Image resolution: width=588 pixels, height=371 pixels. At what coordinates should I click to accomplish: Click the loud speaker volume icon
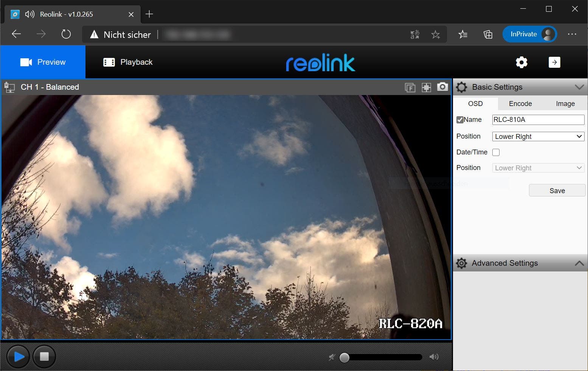point(434,357)
